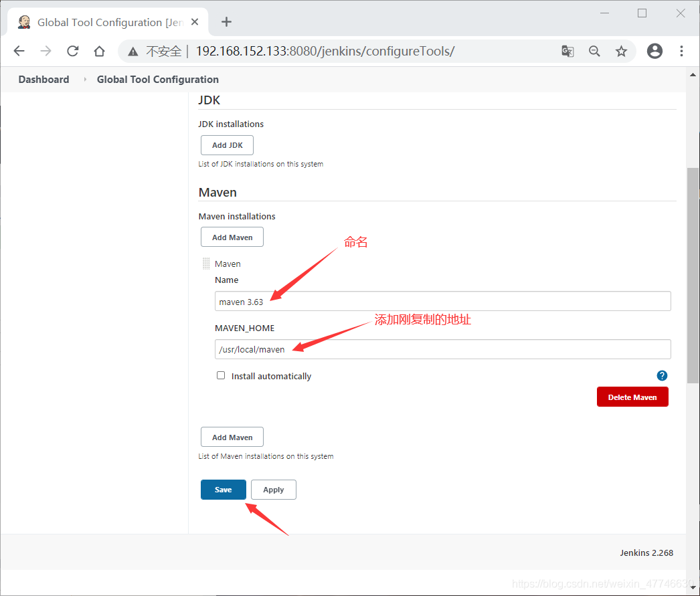Save the tool configuration
The height and width of the screenshot is (596, 700).
pyautogui.click(x=224, y=490)
